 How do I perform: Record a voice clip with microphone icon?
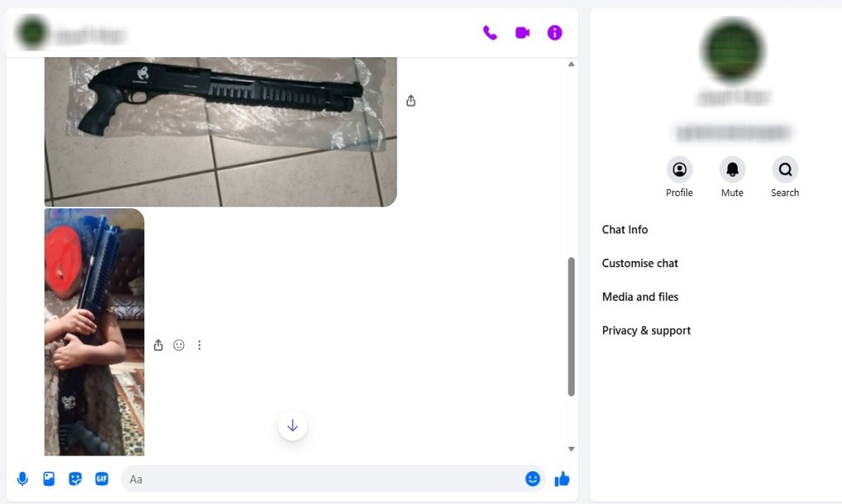(x=23, y=479)
